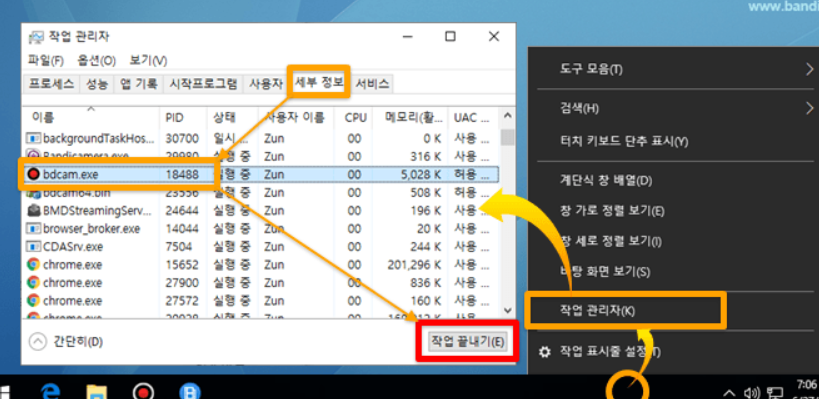Image resolution: width=819 pixels, height=399 pixels.
Task: Select 창 세로 정렬 보기(I) menu item
Action: [x=610, y=241]
